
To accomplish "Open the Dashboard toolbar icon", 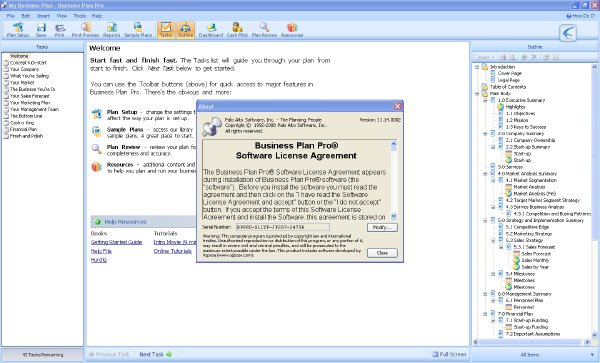I will [210, 29].
